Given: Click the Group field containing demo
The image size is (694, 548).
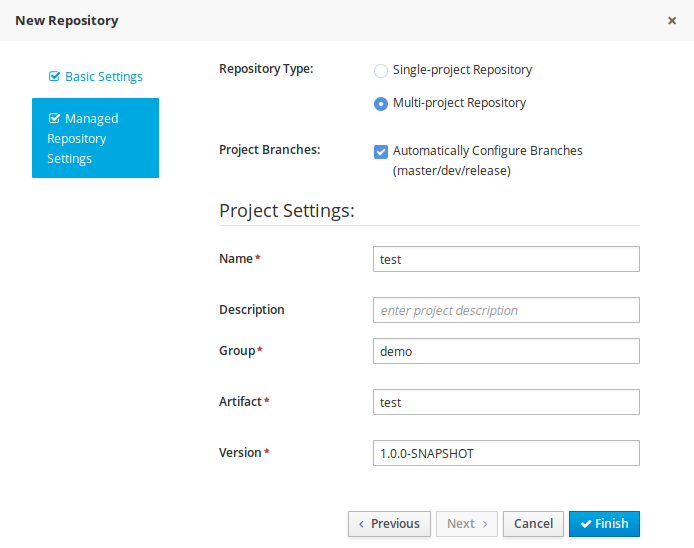Looking at the screenshot, I should [506, 351].
